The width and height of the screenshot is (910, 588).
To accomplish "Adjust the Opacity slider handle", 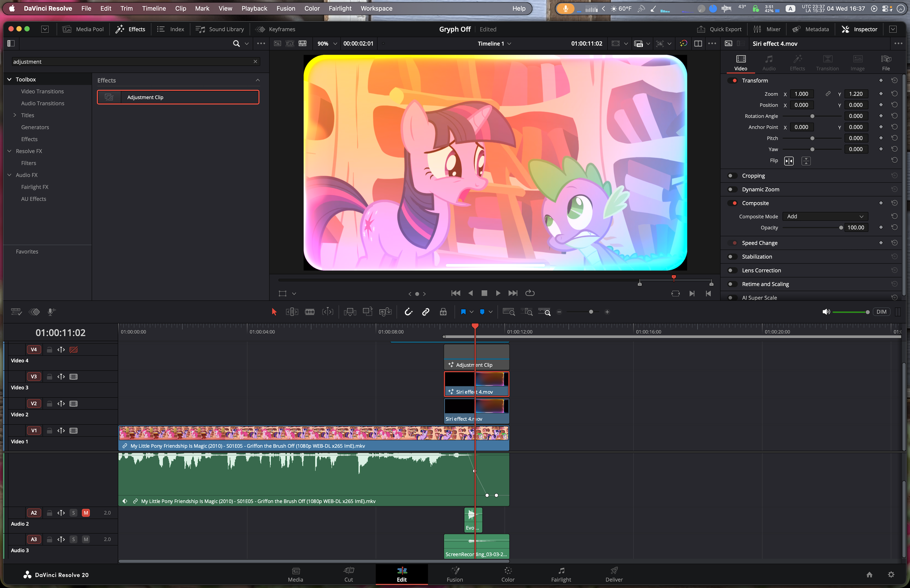I will [x=841, y=228].
